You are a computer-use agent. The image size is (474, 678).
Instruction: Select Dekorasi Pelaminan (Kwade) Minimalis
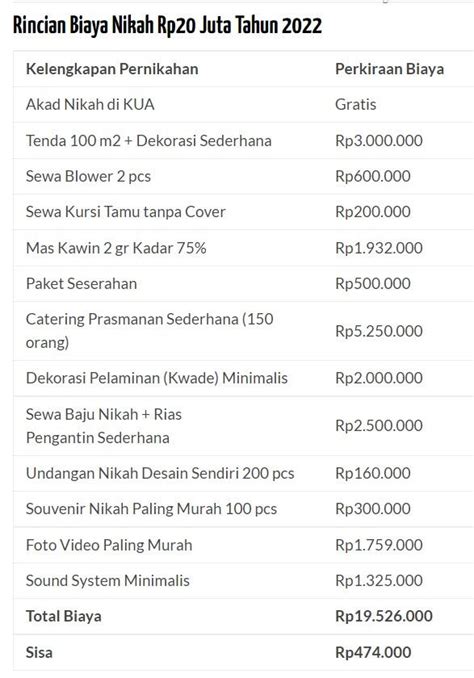click(x=157, y=378)
